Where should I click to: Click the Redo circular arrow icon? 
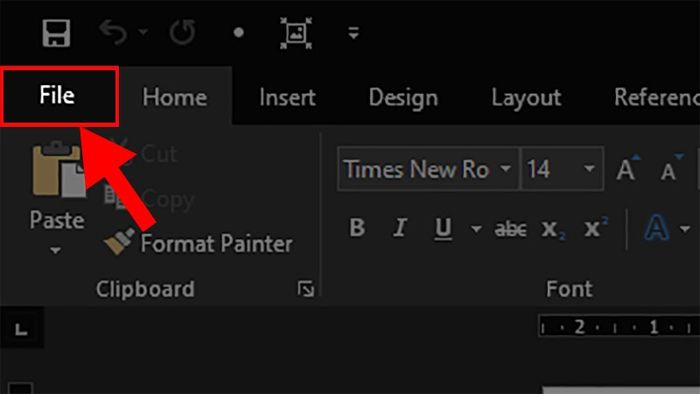[x=182, y=32]
